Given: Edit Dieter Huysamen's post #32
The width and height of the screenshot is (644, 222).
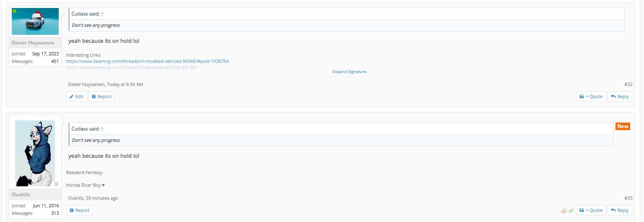Looking at the screenshot, I should (x=76, y=97).
